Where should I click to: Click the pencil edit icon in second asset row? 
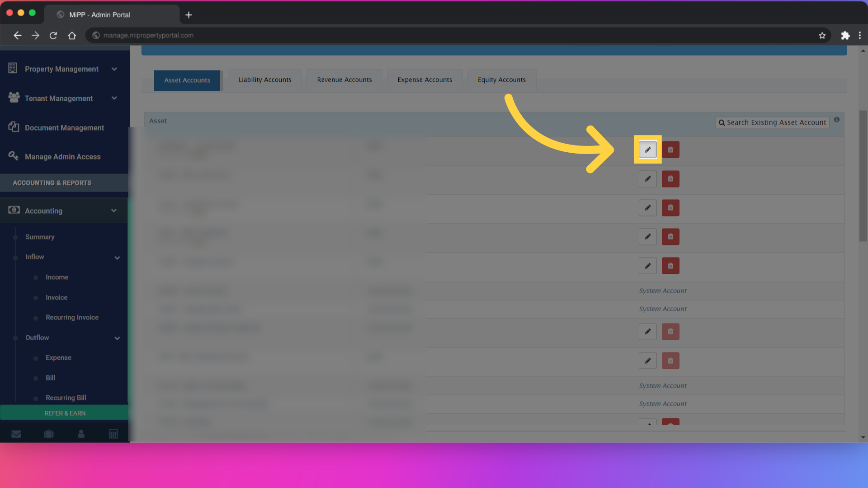coord(647,179)
